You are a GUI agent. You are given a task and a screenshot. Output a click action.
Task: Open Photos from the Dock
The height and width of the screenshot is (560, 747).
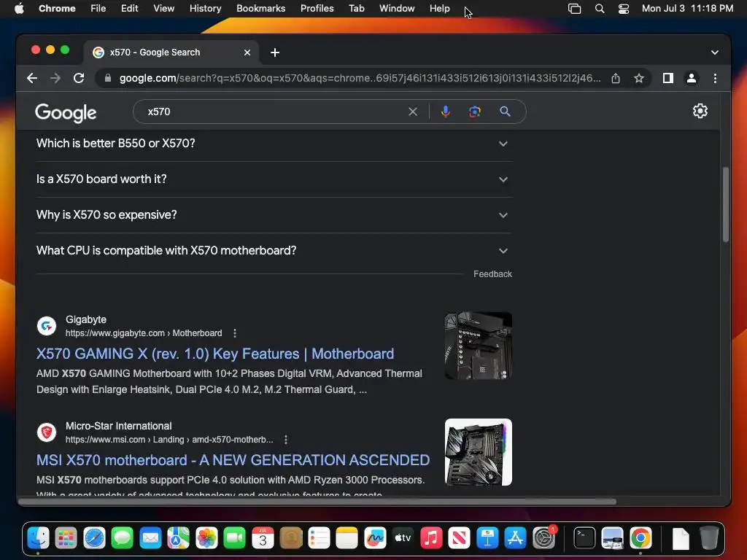pos(206,539)
